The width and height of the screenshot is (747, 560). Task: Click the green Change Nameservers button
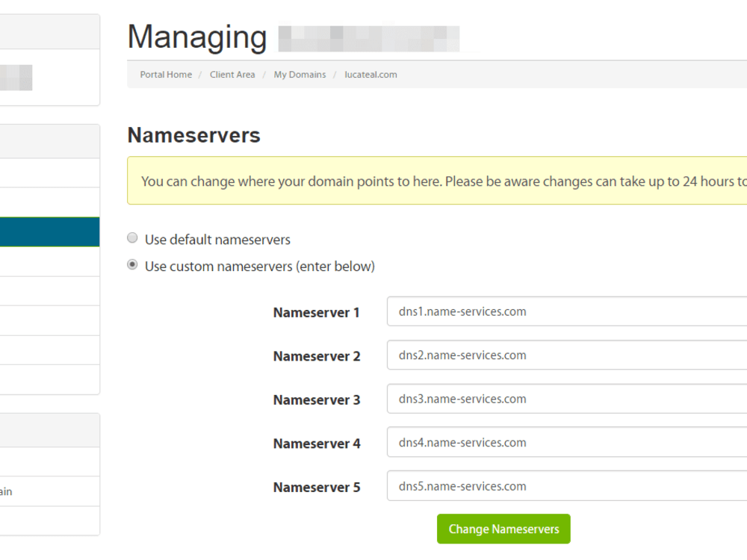click(503, 529)
